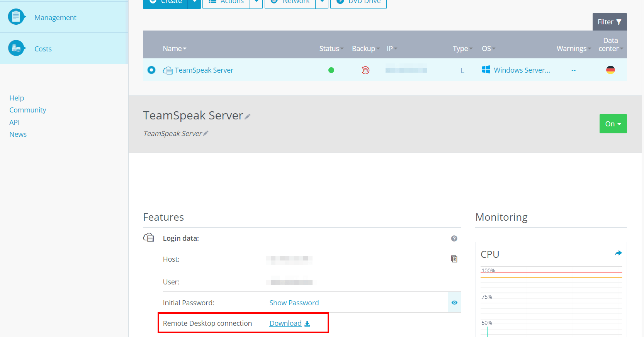644x337 pixels.
Task: Click the Monitoring heading
Action: [x=501, y=217]
